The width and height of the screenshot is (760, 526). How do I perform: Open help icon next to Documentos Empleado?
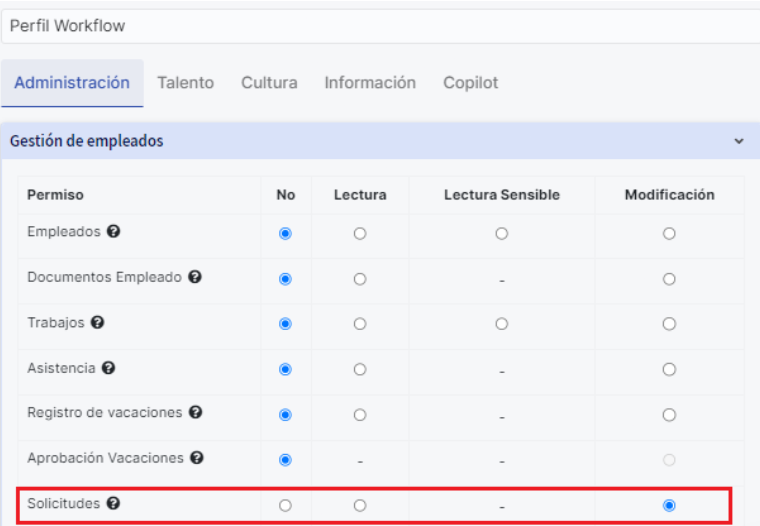click(195, 277)
